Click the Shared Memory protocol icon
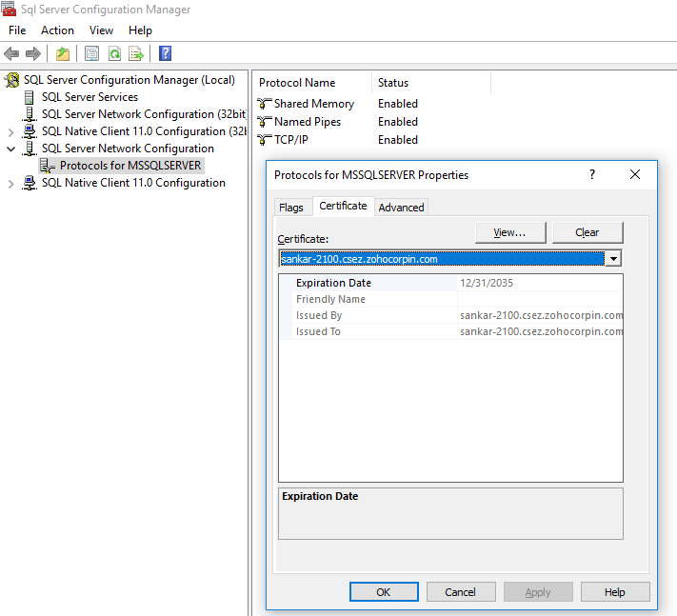The width and height of the screenshot is (677, 616). [265, 104]
